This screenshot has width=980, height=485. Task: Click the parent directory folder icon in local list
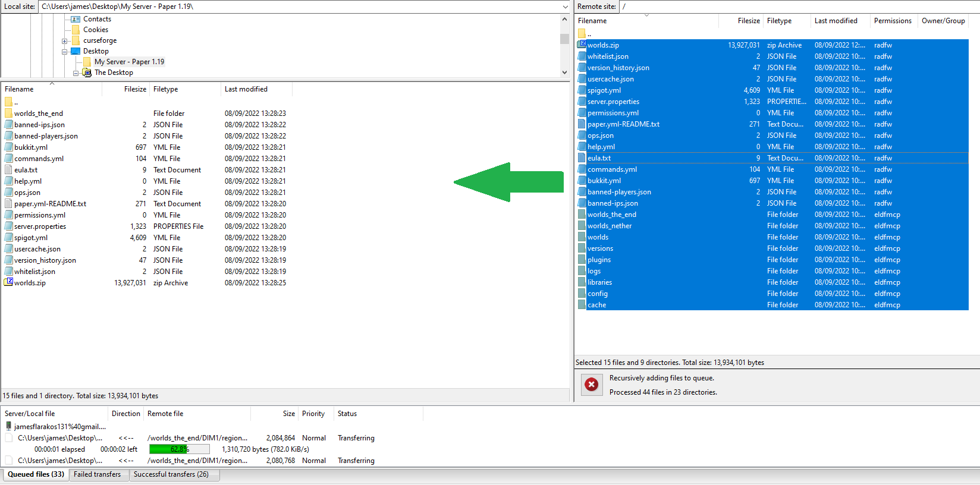(x=8, y=102)
